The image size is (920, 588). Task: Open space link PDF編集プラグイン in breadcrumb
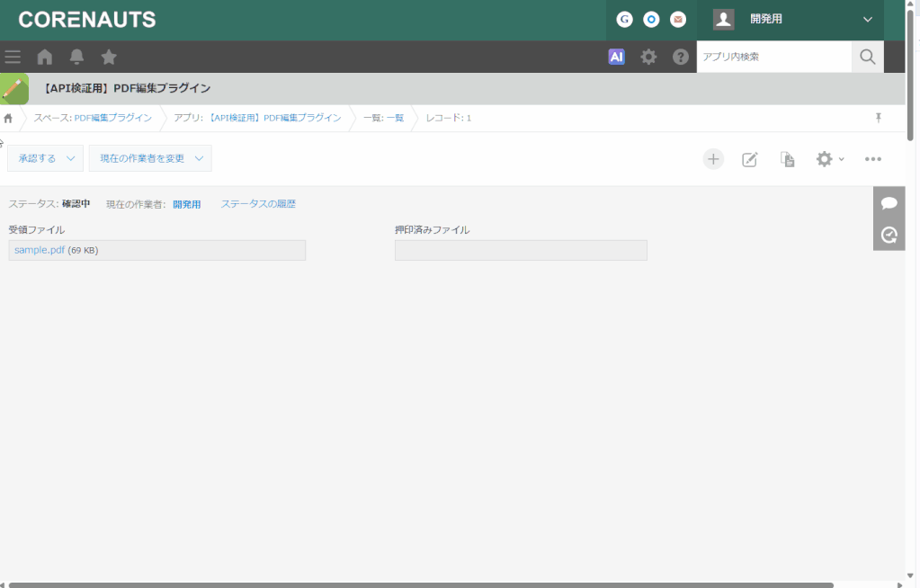pos(113,118)
